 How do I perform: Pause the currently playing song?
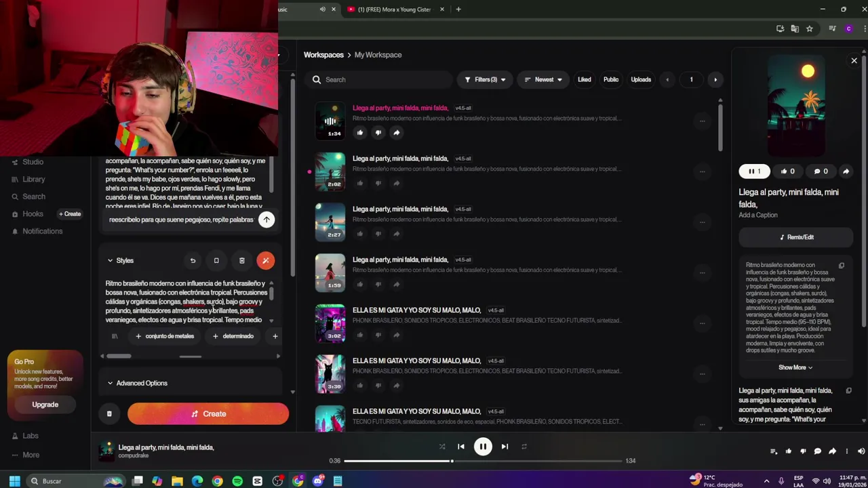tap(483, 446)
